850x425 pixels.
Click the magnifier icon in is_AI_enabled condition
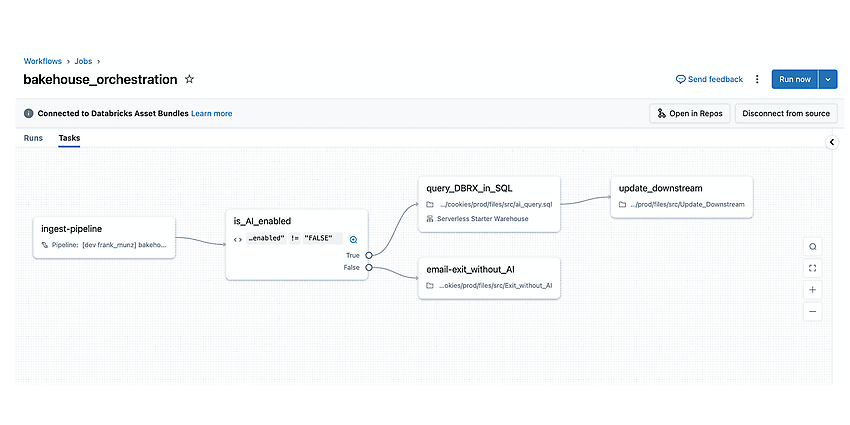pos(353,239)
